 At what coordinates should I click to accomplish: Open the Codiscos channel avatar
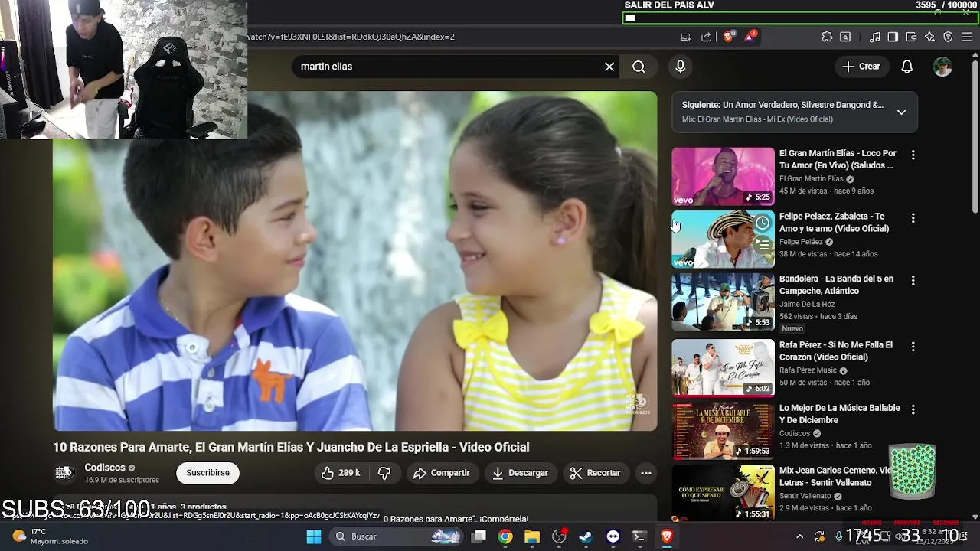tap(64, 473)
